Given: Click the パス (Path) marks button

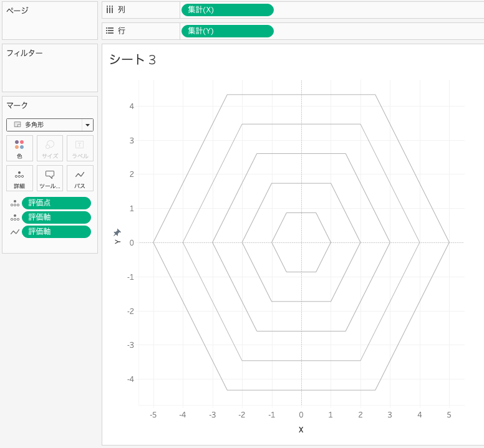Looking at the screenshot, I should point(80,178).
